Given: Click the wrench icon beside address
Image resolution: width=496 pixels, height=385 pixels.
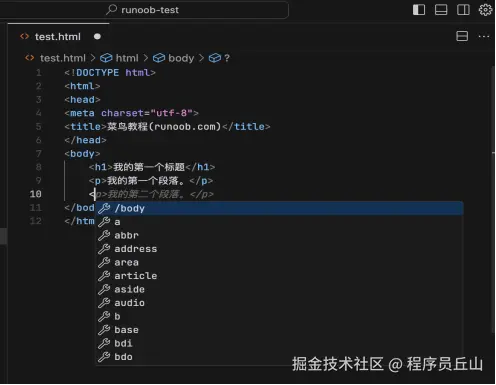Looking at the screenshot, I should (104, 249).
